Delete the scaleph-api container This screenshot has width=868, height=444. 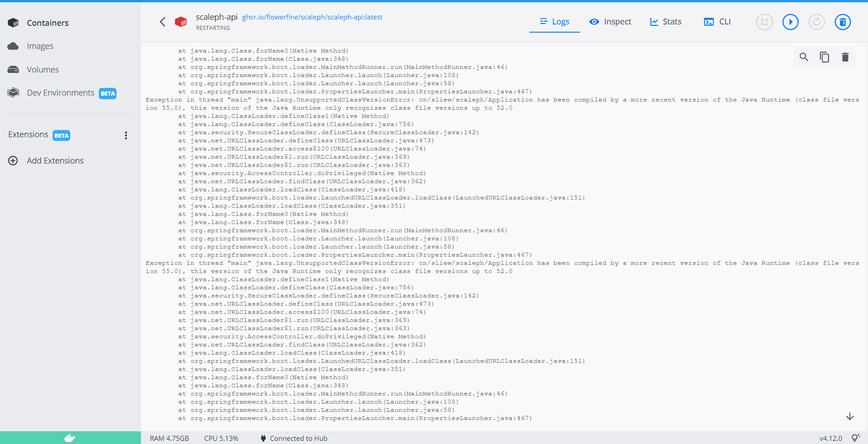pos(843,21)
